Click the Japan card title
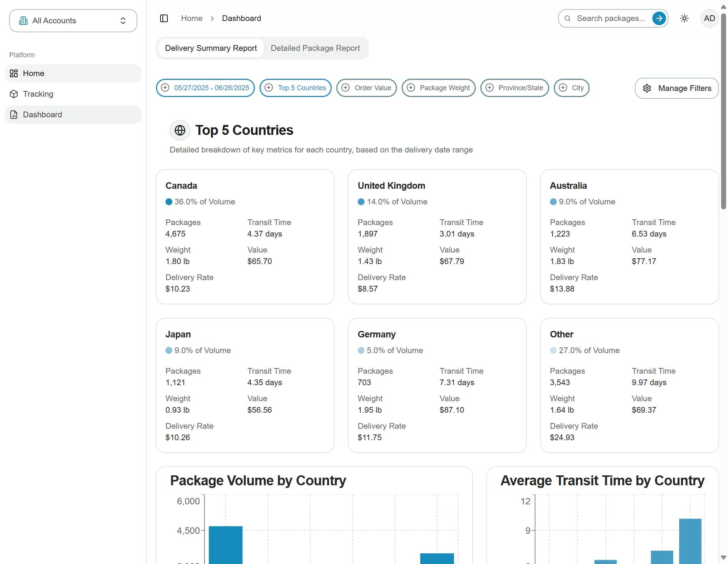 tap(178, 334)
